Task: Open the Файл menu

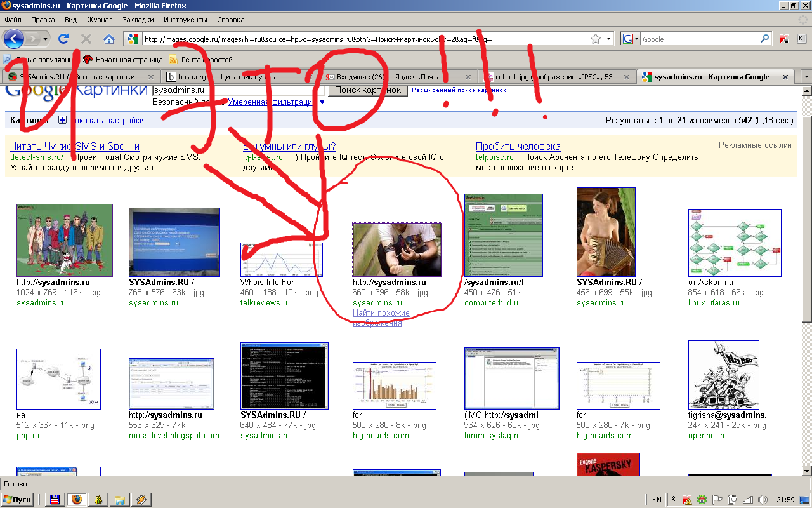Action: pos(13,20)
